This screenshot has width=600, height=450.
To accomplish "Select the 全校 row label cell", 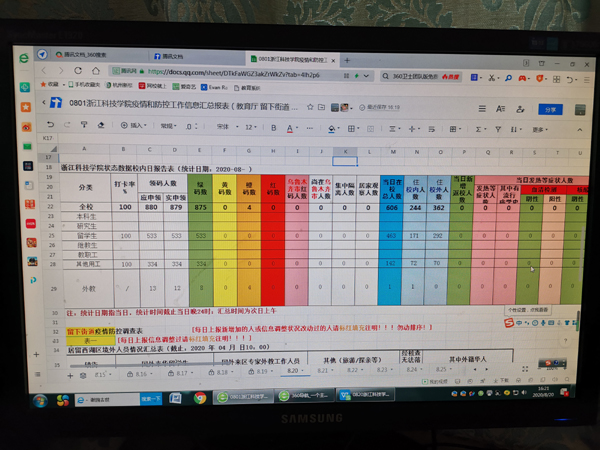I will pos(86,207).
